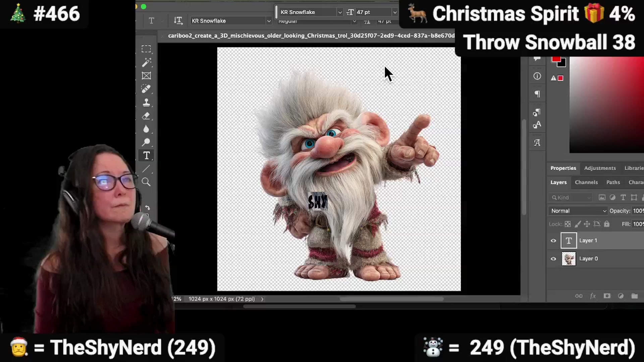This screenshot has height=362, width=644.
Task: Create new group folder icon
Action: coord(635,296)
